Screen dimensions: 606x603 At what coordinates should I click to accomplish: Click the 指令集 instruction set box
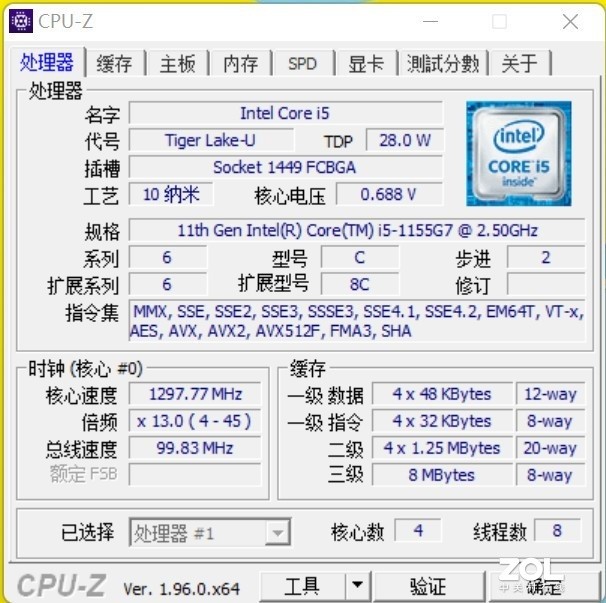click(x=357, y=321)
